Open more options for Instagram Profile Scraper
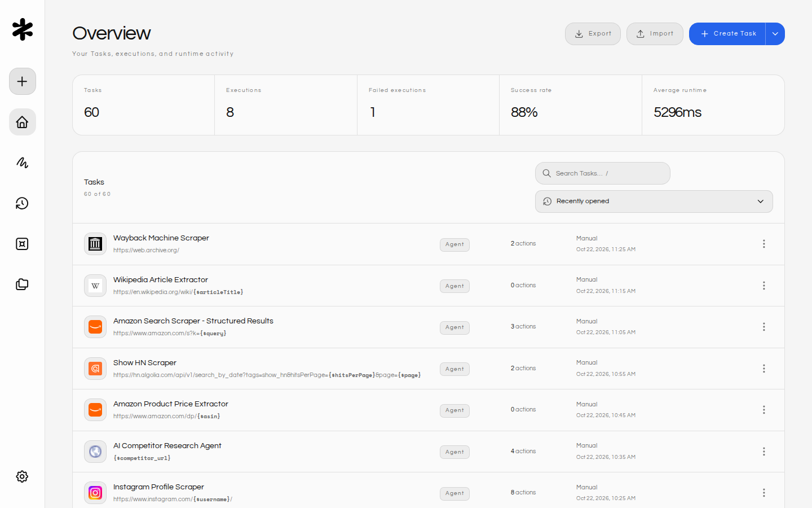Screen dimensions: 812x508 tap(764, 493)
